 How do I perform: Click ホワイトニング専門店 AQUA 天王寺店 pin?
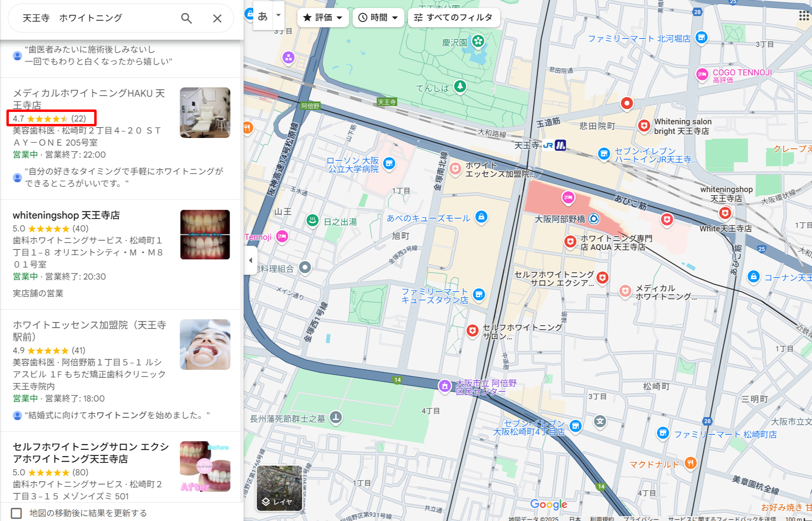pyautogui.click(x=570, y=242)
